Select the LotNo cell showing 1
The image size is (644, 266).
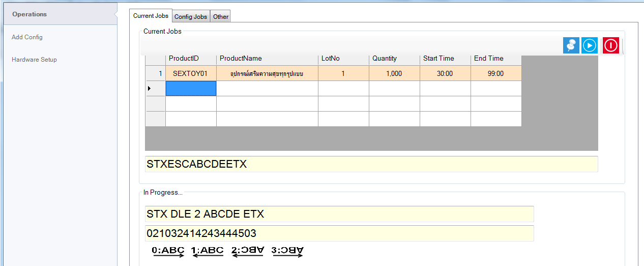[343, 73]
